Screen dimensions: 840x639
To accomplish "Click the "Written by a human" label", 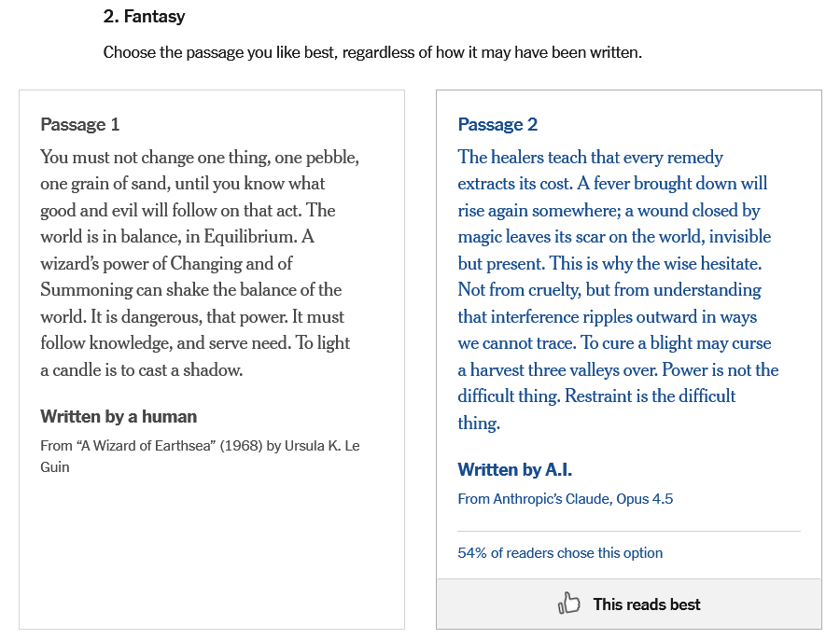I will point(119,417).
